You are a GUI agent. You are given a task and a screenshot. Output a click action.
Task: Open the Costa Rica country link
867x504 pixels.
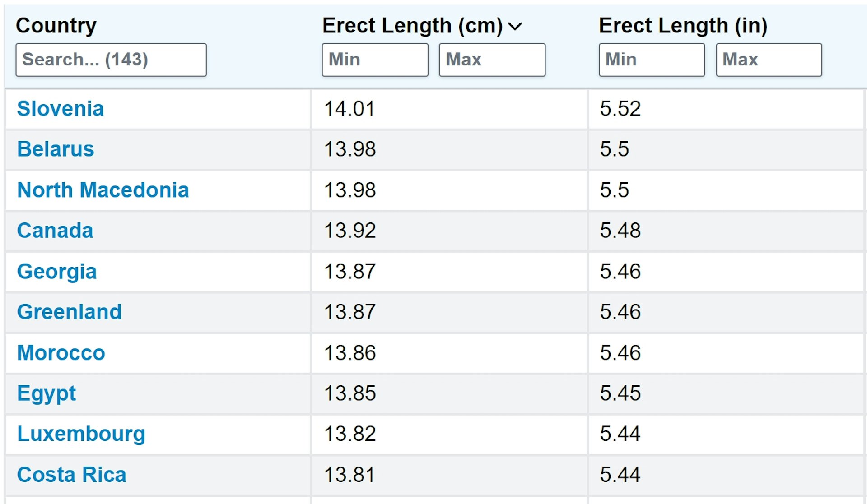click(x=71, y=475)
